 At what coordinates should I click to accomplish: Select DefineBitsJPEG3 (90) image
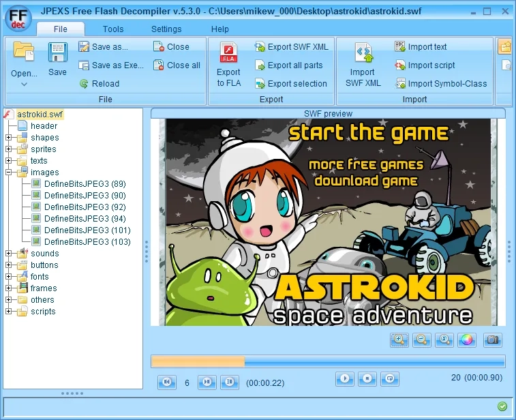point(85,196)
